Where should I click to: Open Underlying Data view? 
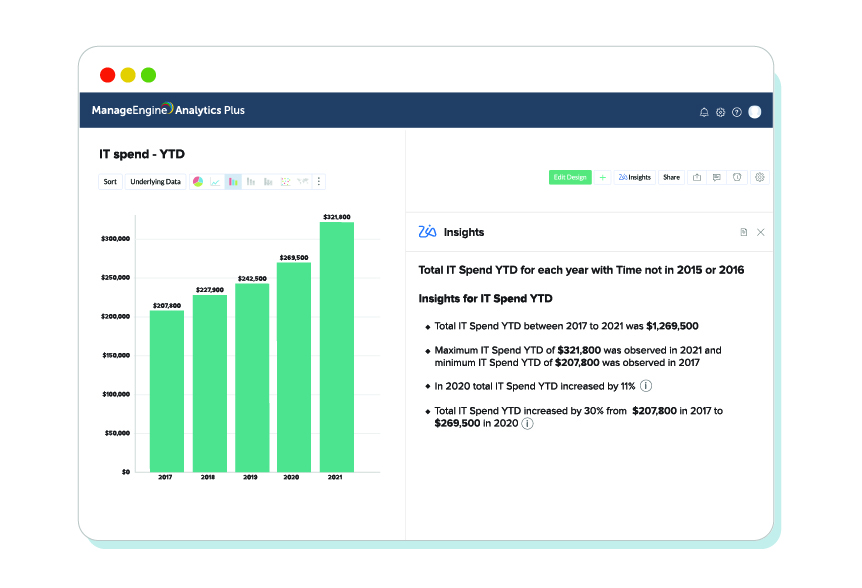click(x=156, y=181)
